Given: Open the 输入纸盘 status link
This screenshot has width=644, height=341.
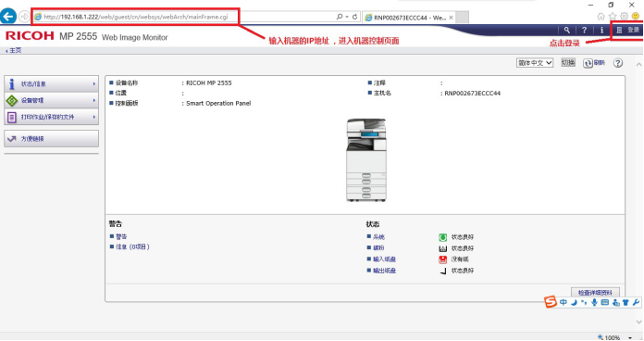Looking at the screenshot, I should pos(384,259).
